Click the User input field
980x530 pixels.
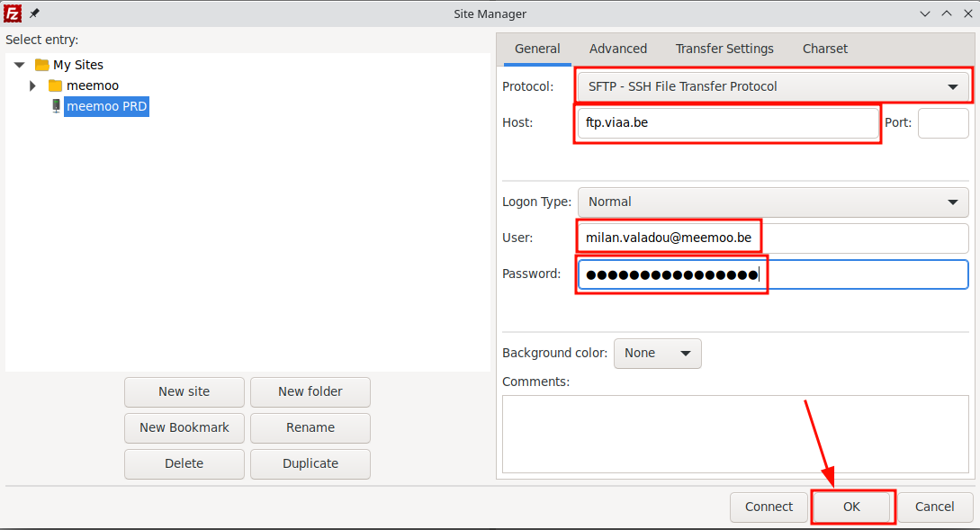click(773, 238)
